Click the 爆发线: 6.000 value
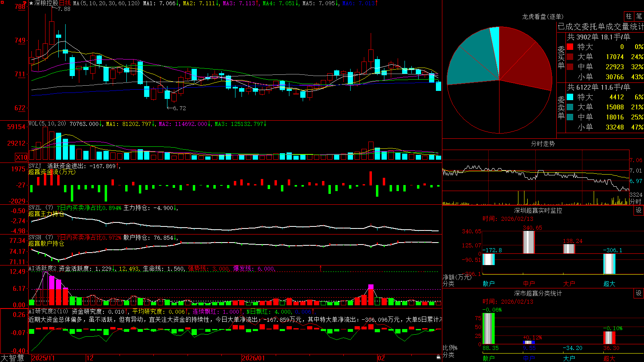 tap(254, 269)
